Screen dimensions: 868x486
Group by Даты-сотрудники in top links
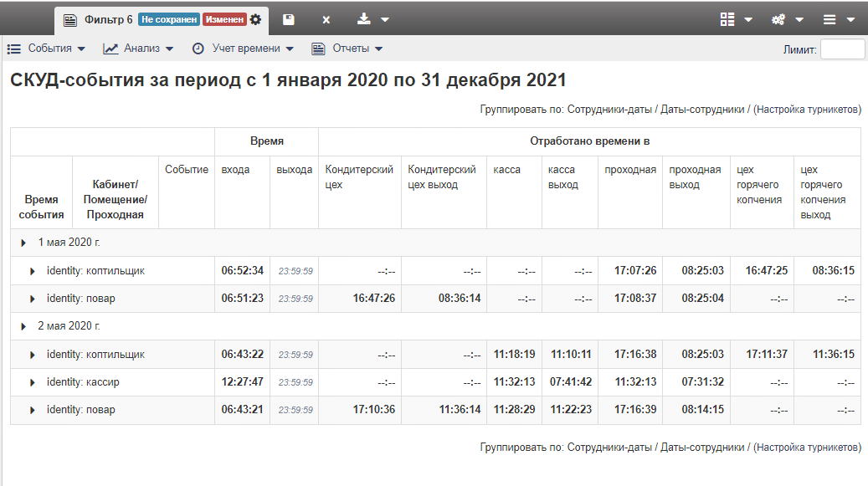click(701, 110)
